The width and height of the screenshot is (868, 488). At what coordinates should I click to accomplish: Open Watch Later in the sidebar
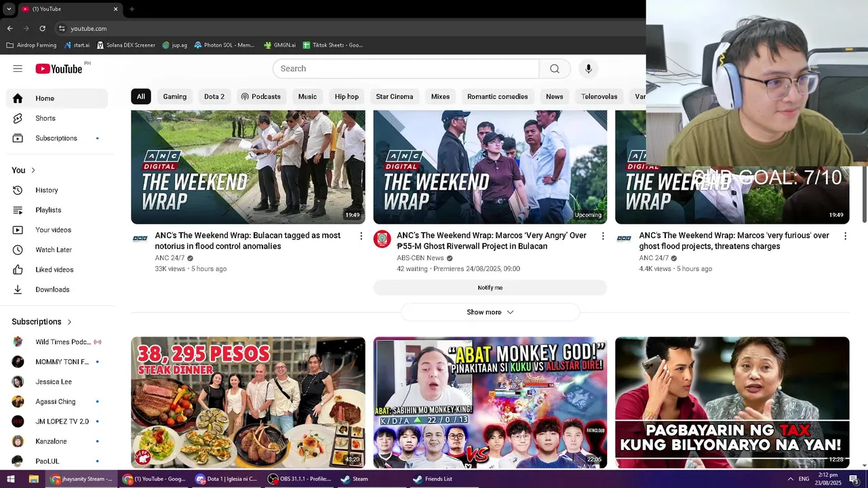[x=57, y=249]
